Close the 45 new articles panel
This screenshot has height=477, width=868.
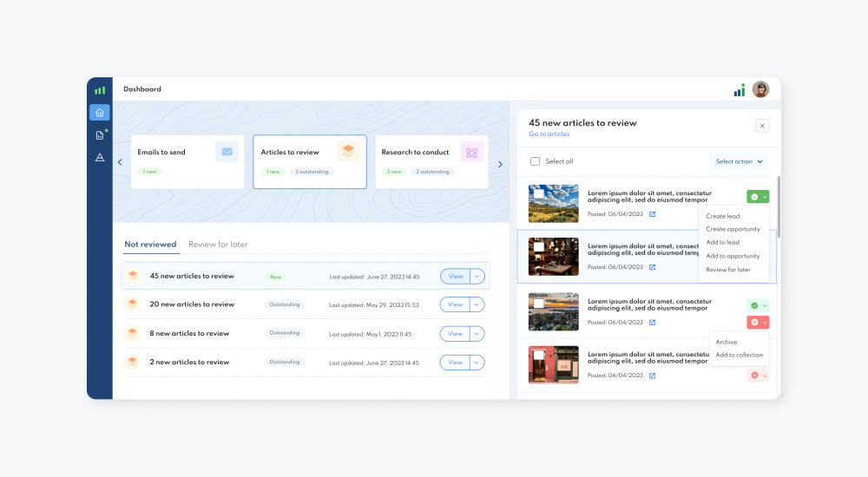(x=762, y=126)
